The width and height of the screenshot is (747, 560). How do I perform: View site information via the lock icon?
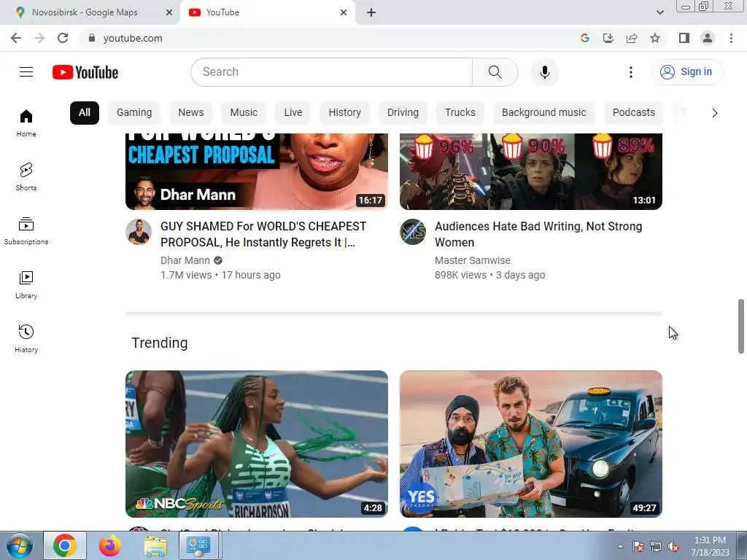[92, 38]
